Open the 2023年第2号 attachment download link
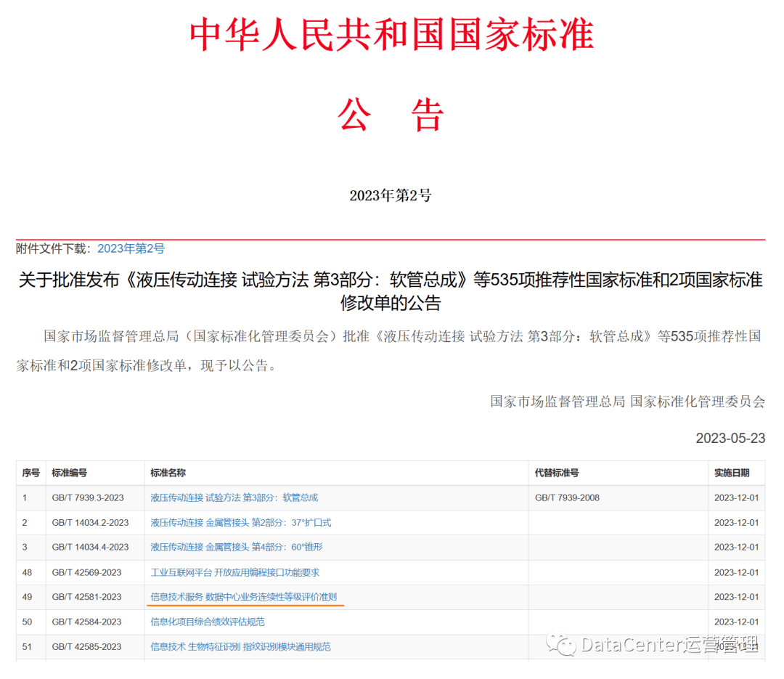 [131, 248]
